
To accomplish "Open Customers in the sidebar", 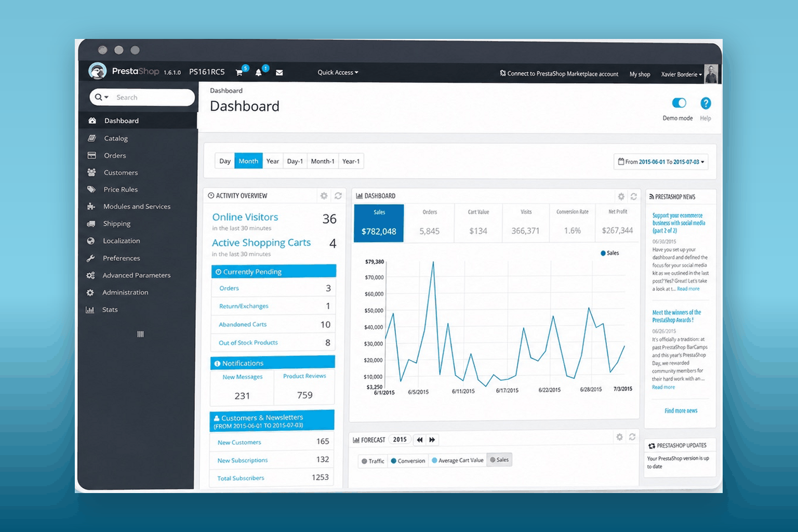I will click(138, 172).
